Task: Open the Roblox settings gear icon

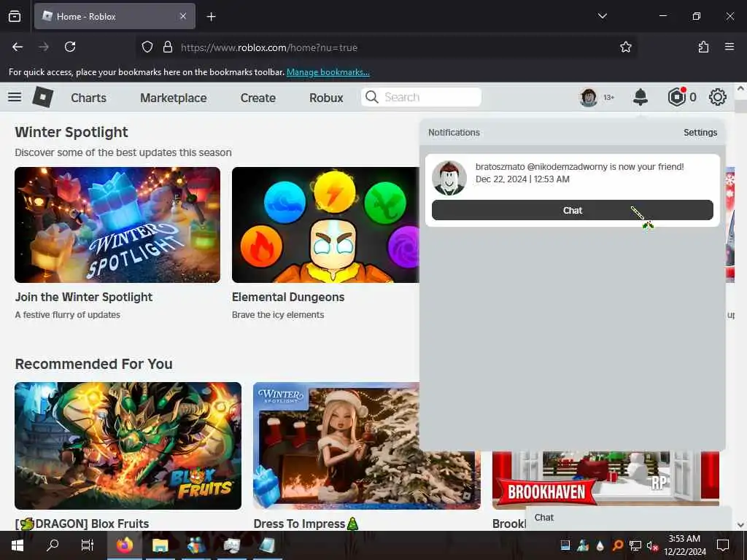Action: coord(718,97)
